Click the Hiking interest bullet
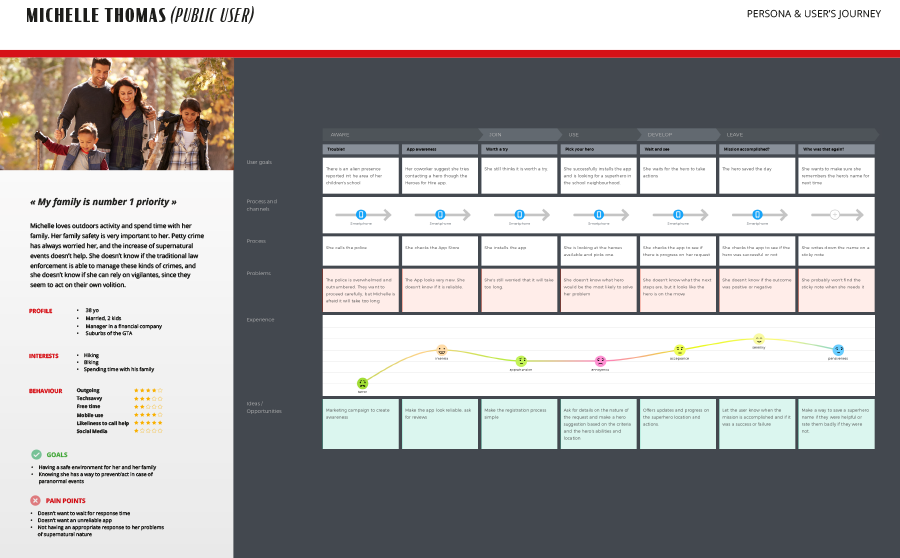The width and height of the screenshot is (900, 558). [91, 355]
